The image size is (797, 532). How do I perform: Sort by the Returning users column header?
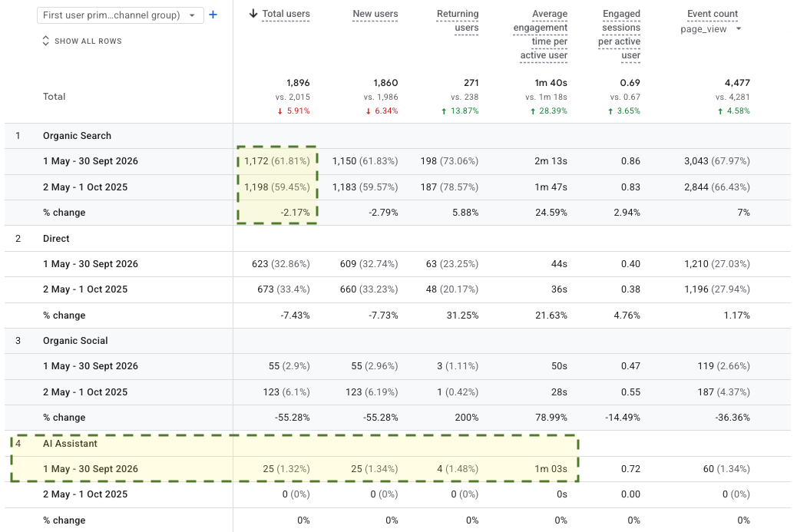pyautogui.click(x=458, y=20)
